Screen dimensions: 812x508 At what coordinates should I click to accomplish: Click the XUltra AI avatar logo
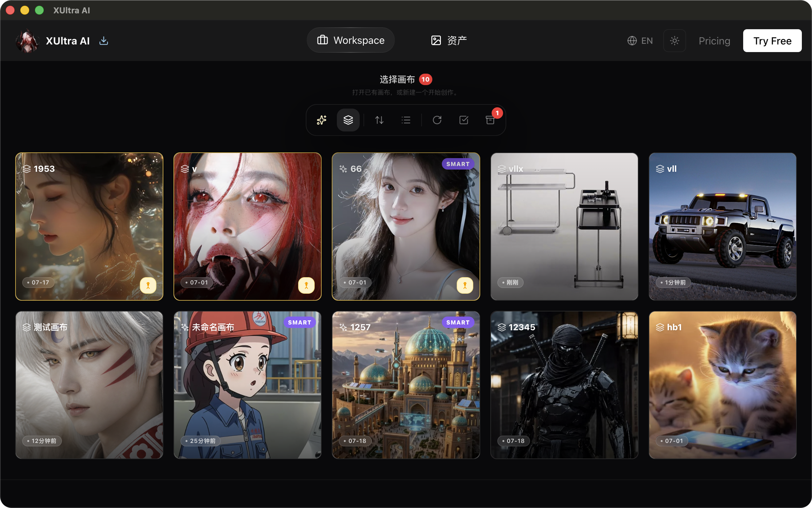point(27,41)
